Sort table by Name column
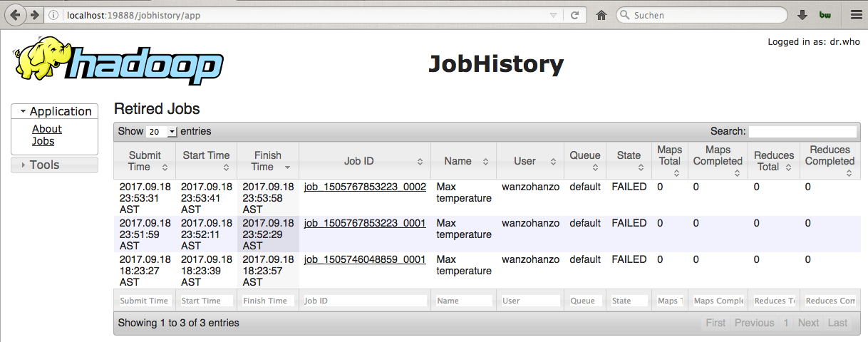Viewport: 868px width, 342px height. coord(463,161)
